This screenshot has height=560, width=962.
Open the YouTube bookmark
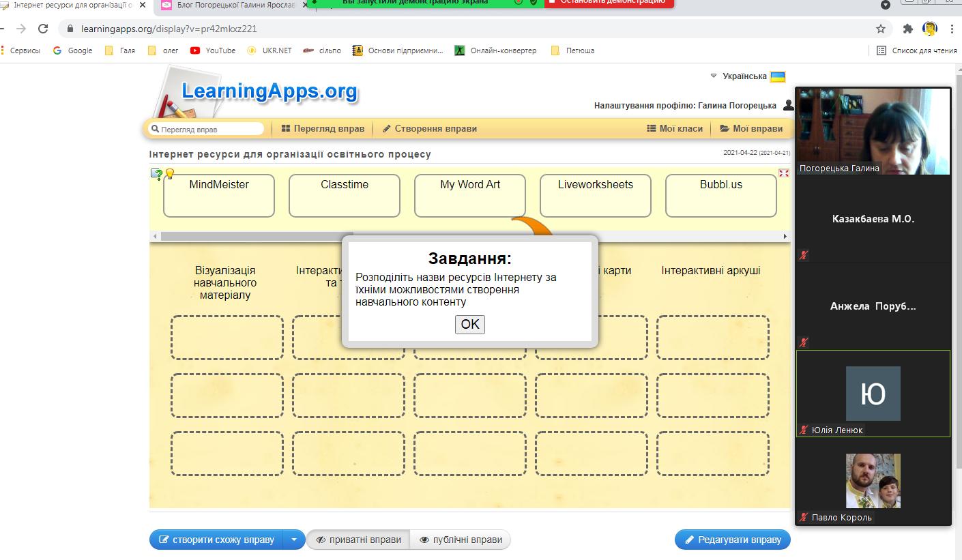[x=213, y=50]
